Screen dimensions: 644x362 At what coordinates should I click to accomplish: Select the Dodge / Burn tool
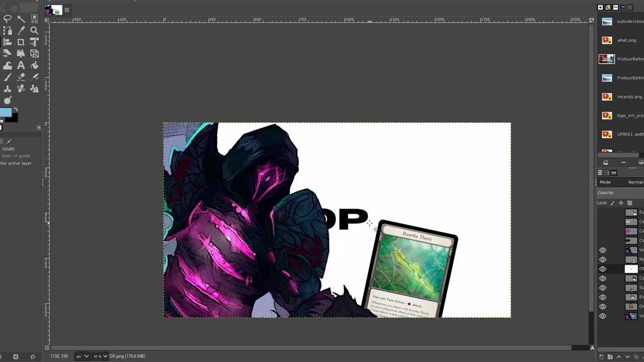pos(8,100)
